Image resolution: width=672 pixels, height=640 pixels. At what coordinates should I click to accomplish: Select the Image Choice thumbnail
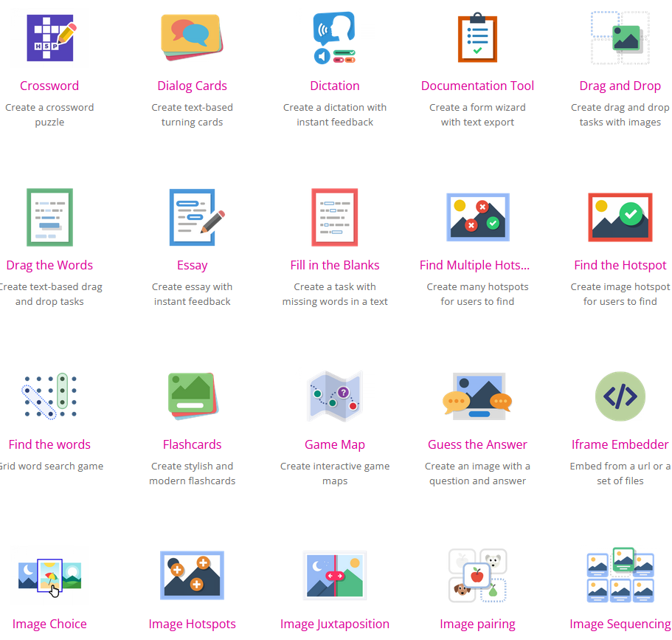click(49, 576)
